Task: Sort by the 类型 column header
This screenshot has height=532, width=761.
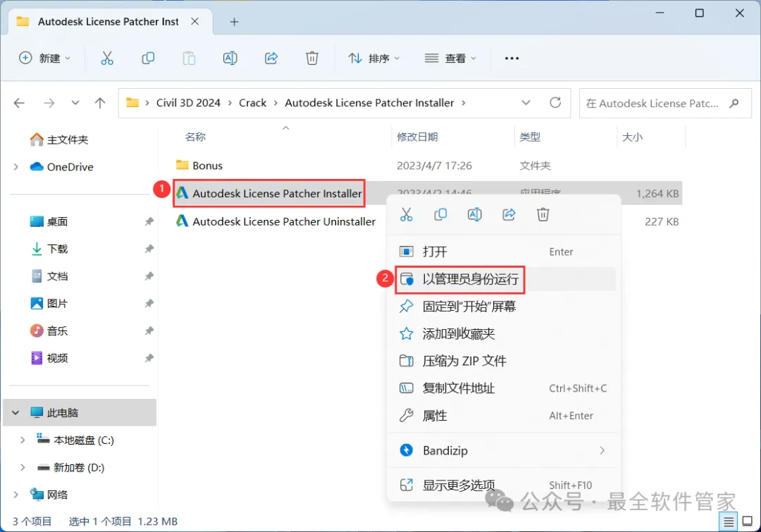Action: [x=530, y=137]
